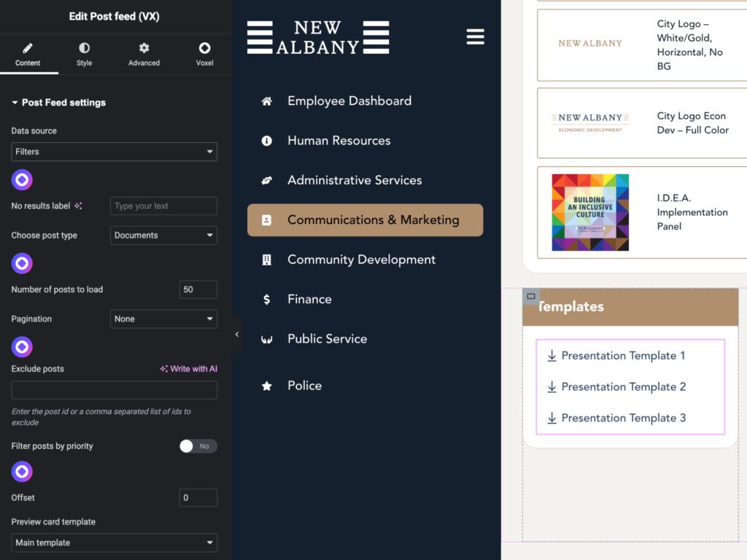Click the Offset number field

coord(198,497)
